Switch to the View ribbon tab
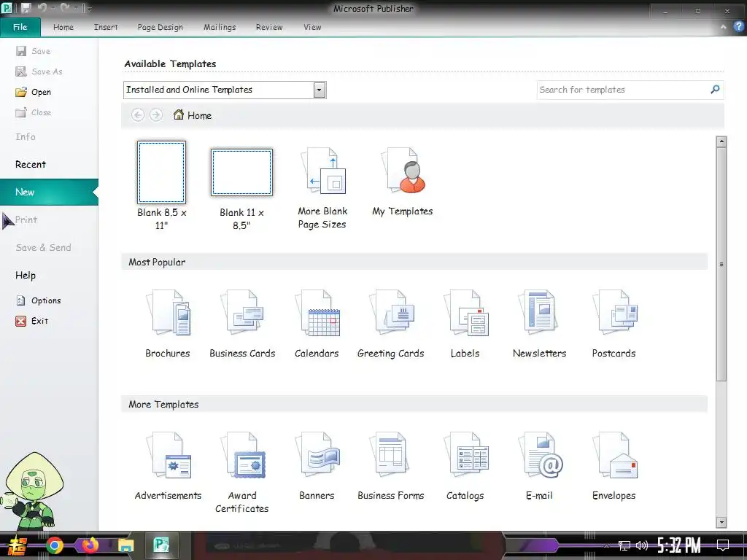Screen dimensions: 747x560 coord(312,27)
